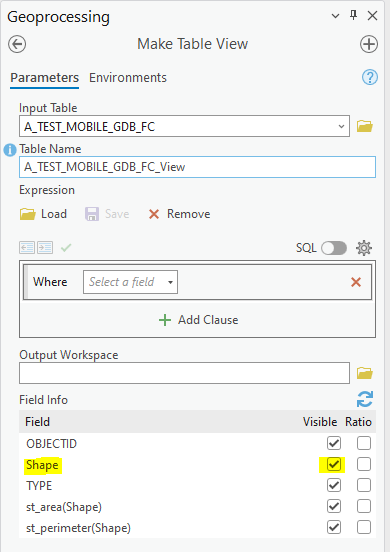Screen dimensions: 390x552
Task: Toggle the SQL mode switch
Action: 334,248
